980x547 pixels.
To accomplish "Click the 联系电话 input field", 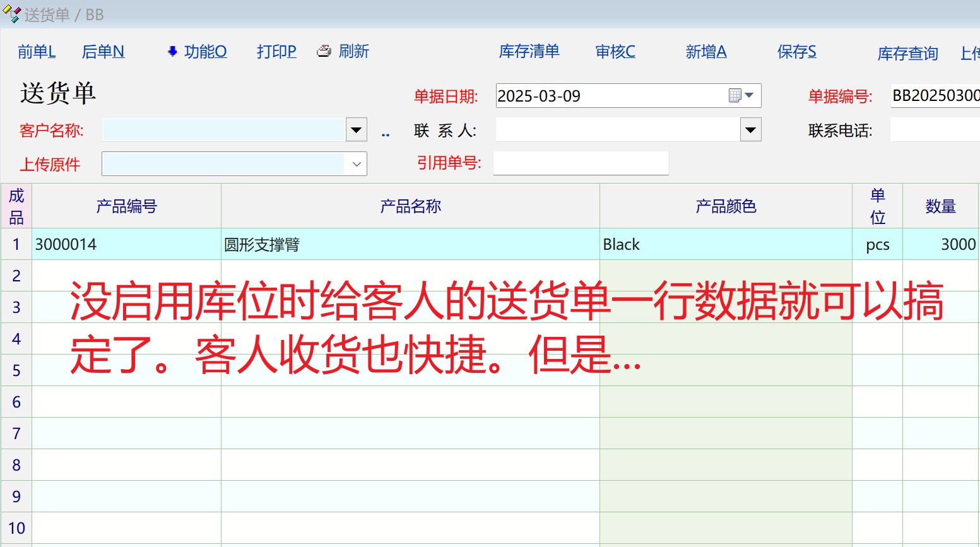I will click(x=934, y=131).
